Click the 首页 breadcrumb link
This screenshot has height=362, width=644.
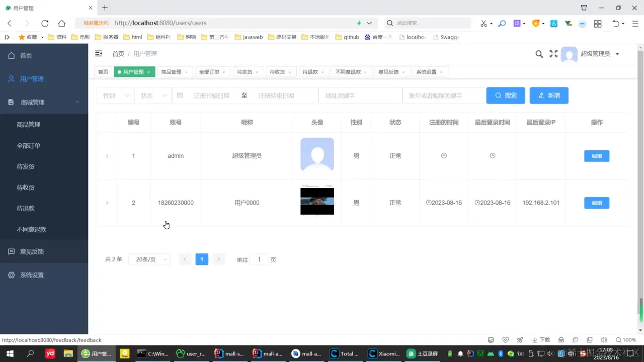click(118, 54)
